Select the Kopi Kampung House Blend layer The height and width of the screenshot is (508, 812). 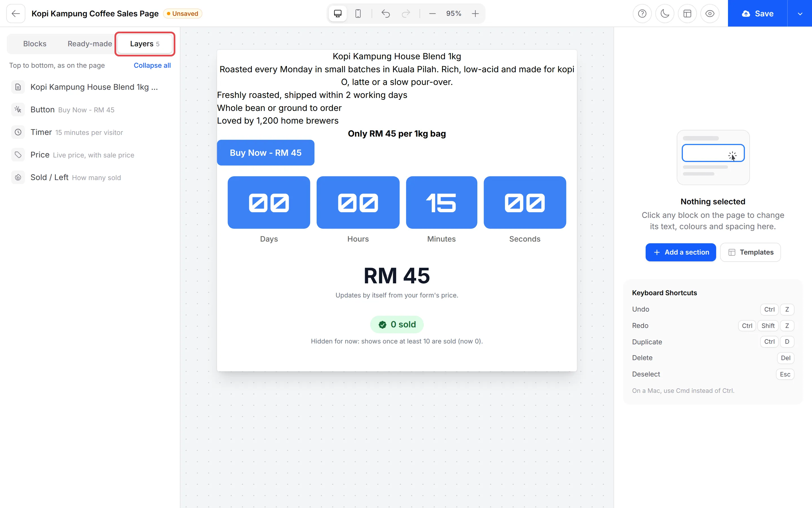click(x=90, y=87)
